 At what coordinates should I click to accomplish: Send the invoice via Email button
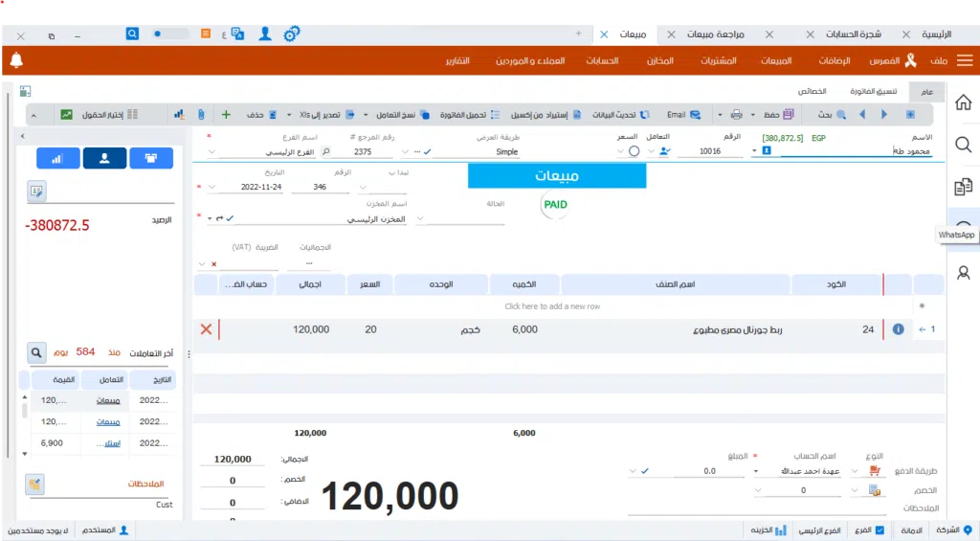[x=683, y=115]
